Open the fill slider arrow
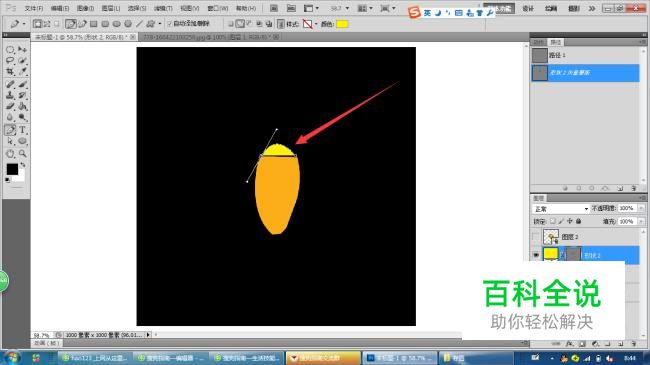 [641, 221]
